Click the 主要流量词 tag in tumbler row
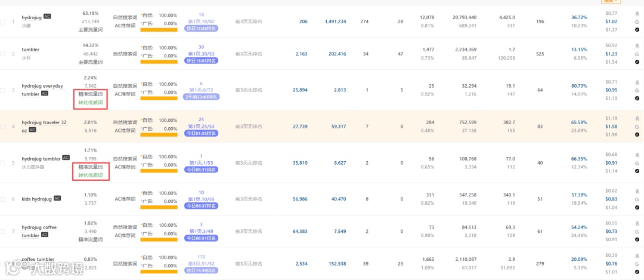 (91, 62)
